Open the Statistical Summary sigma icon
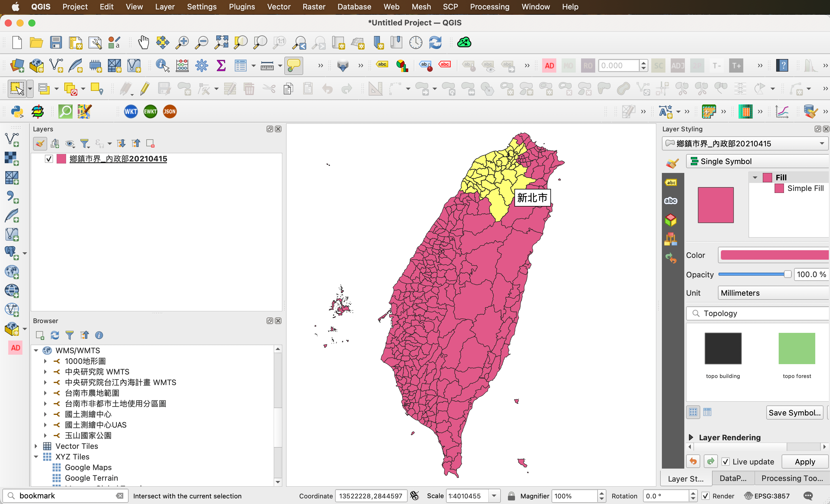830x504 pixels. point(221,66)
